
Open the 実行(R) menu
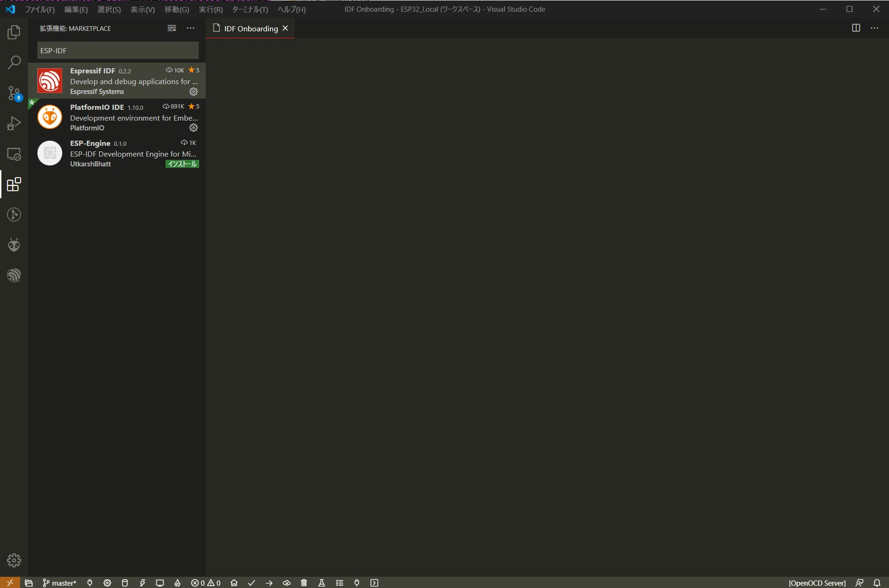[211, 9]
